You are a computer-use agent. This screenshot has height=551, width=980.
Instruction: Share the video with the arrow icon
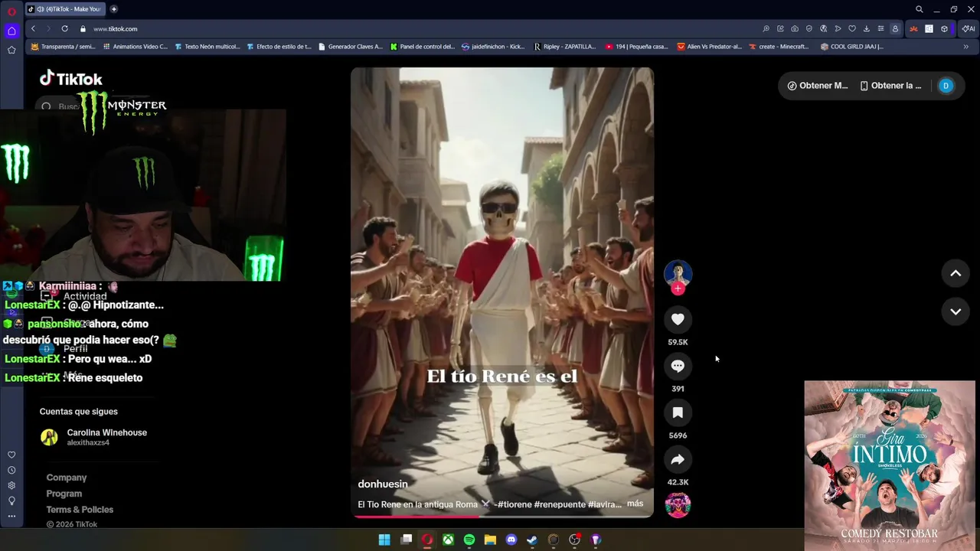678,459
